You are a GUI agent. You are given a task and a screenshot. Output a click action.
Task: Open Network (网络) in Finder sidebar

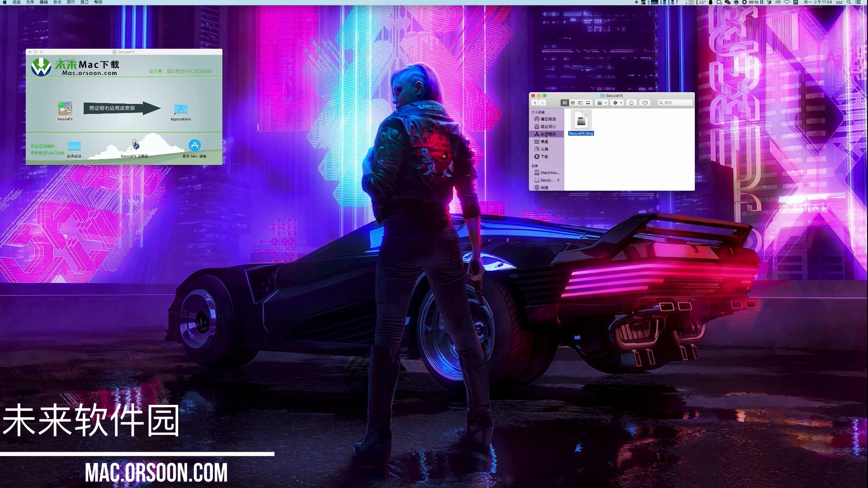click(x=546, y=188)
